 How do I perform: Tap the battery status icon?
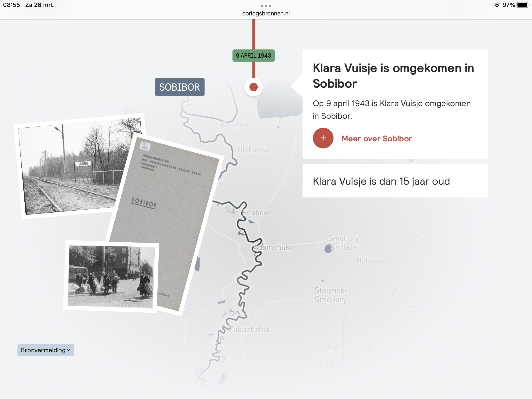tap(523, 5)
